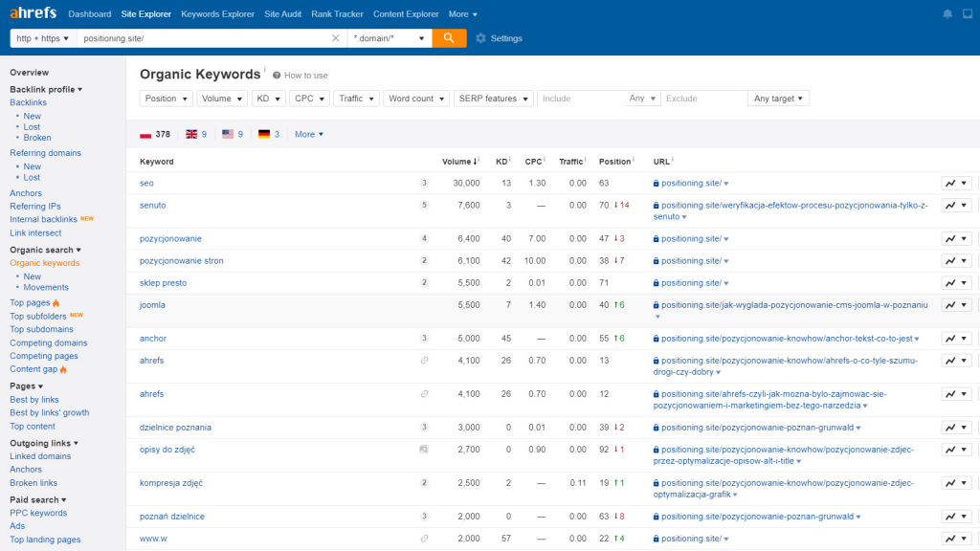Clear the search input using the X icon

336,38
